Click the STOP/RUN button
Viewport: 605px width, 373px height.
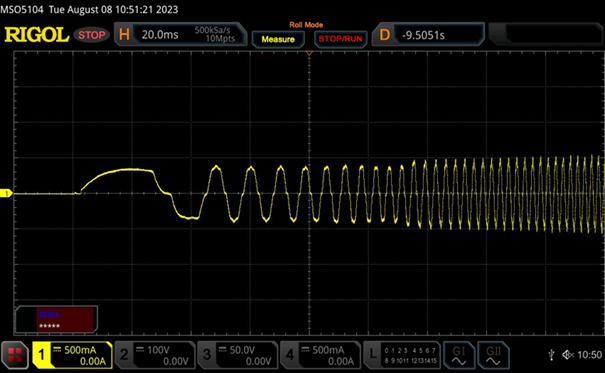pos(340,39)
